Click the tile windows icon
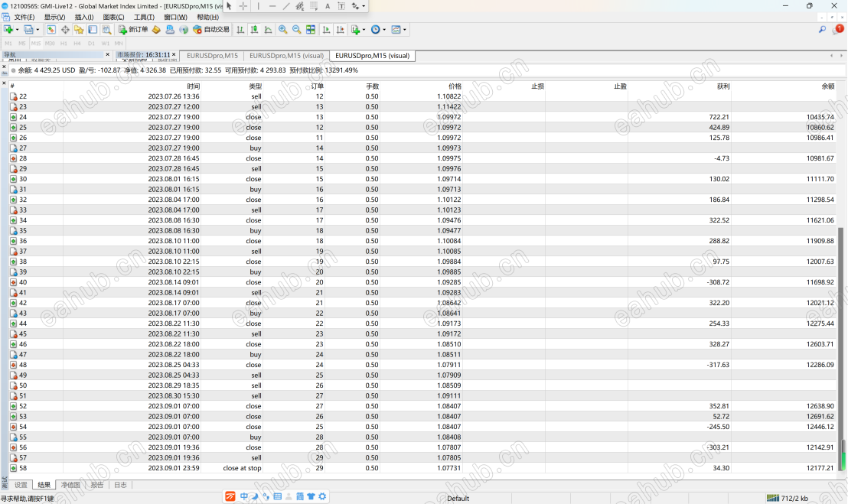 (x=311, y=30)
